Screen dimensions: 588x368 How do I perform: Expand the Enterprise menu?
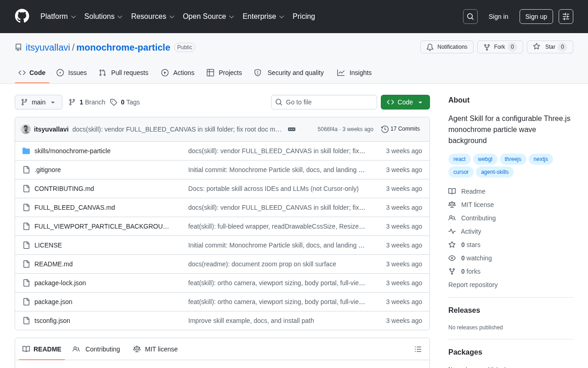tap(264, 17)
